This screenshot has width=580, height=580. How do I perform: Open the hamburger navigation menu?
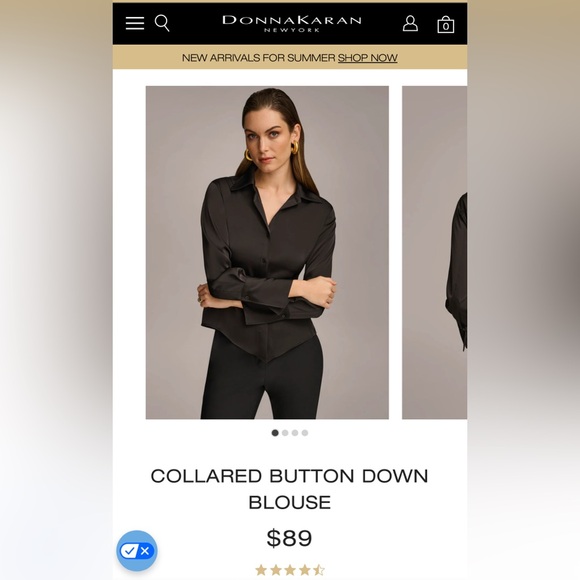[135, 23]
